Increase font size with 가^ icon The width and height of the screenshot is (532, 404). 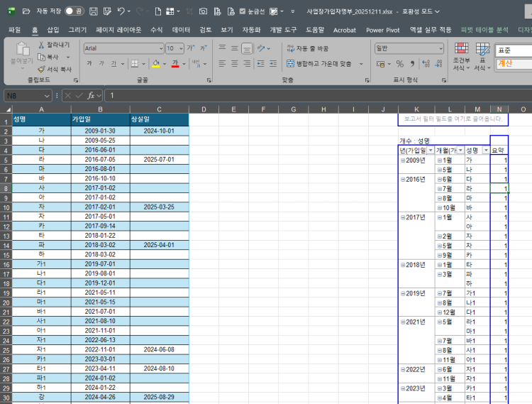(191, 48)
